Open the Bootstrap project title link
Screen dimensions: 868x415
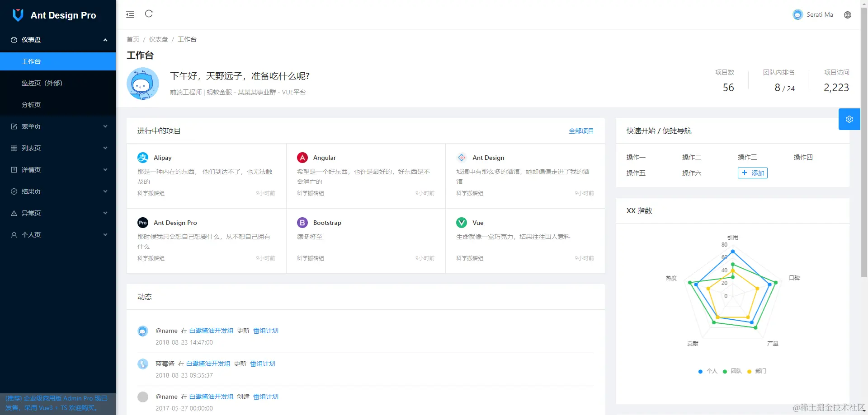pyautogui.click(x=327, y=223)
